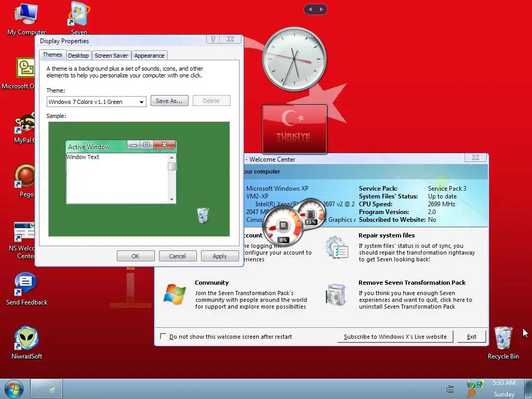Screen dimensions: 532x399
Task: Open the Remove Seven Transformation Pack link
Action: (412, 283)
